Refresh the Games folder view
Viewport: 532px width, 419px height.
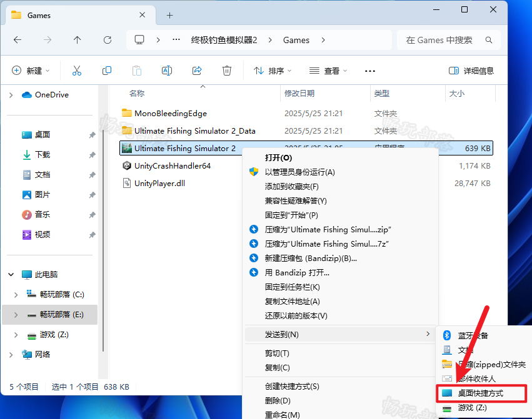tap(108, 40)
